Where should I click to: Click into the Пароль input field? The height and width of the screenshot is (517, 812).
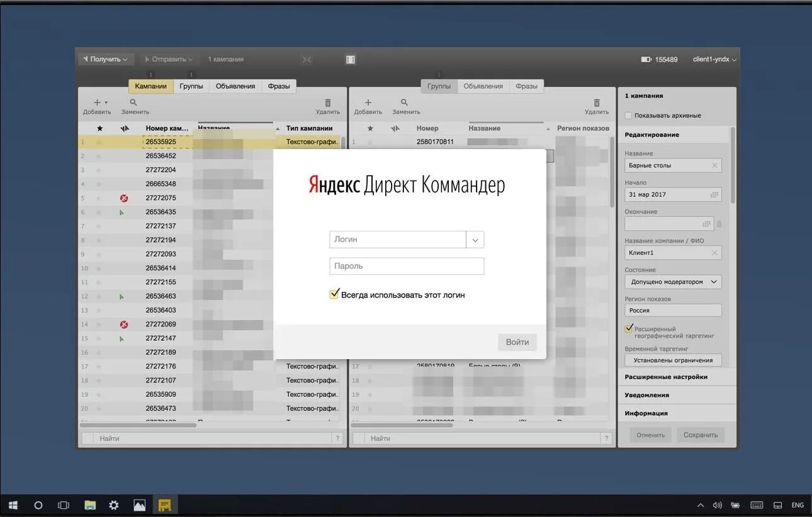(407, 266)
